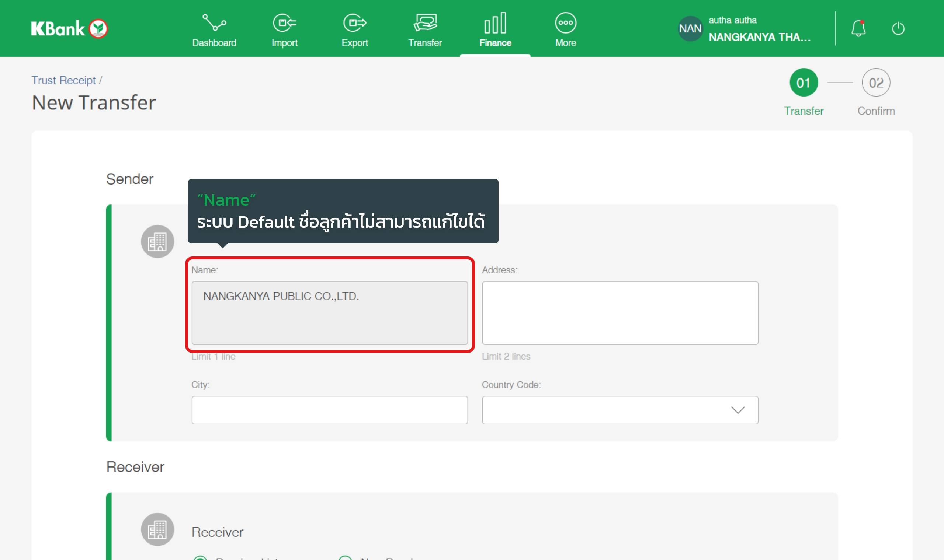Click the NAN user avatar
The image size is (944, 560).
click(690, 28)
